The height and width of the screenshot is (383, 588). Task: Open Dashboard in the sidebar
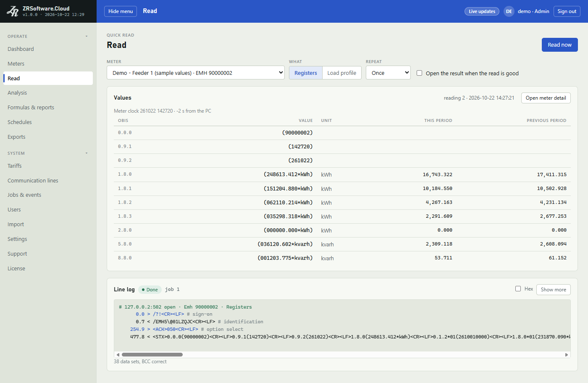click(48, 49)
